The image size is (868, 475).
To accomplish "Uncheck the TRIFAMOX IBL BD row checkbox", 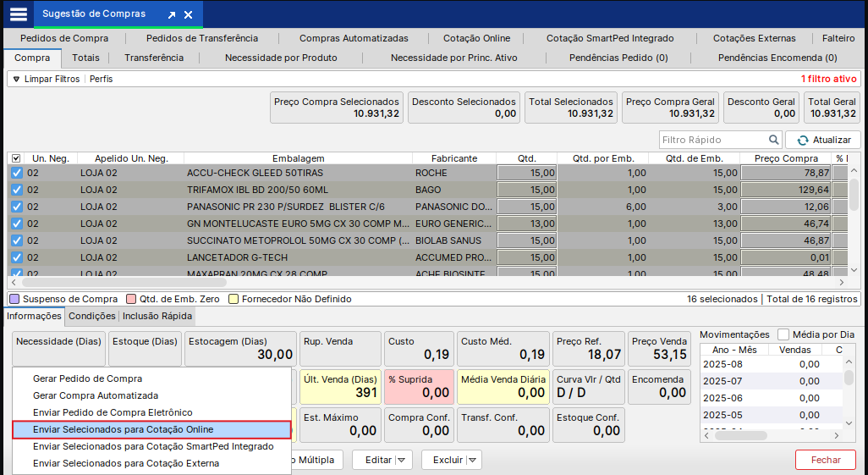I will (17, 190).
